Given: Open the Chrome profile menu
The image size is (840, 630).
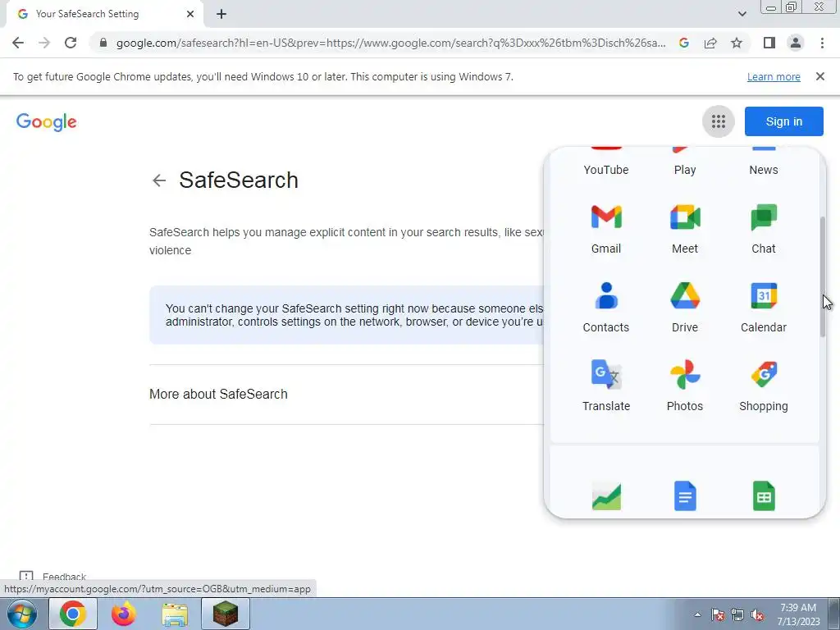Looking at the screenshot, I should click(796, 43).
